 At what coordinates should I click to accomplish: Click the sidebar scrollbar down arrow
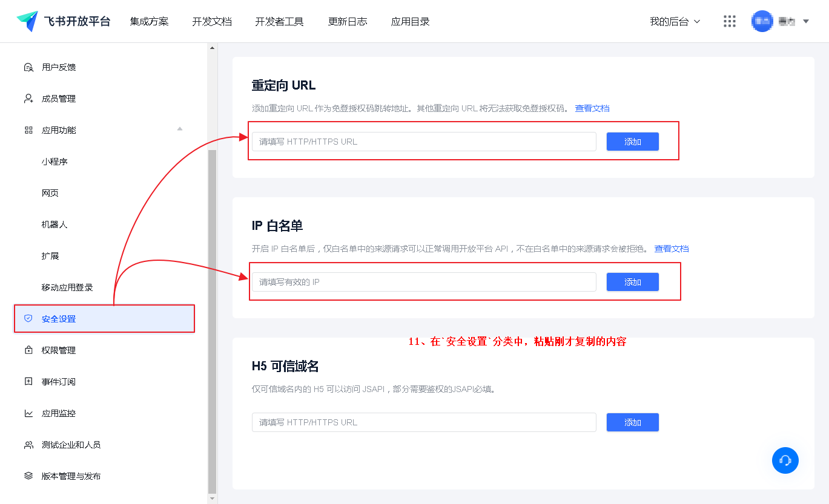212,499
